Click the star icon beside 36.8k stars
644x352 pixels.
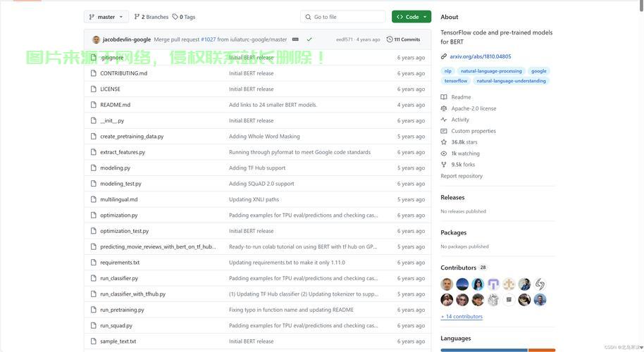coord(444,142)
